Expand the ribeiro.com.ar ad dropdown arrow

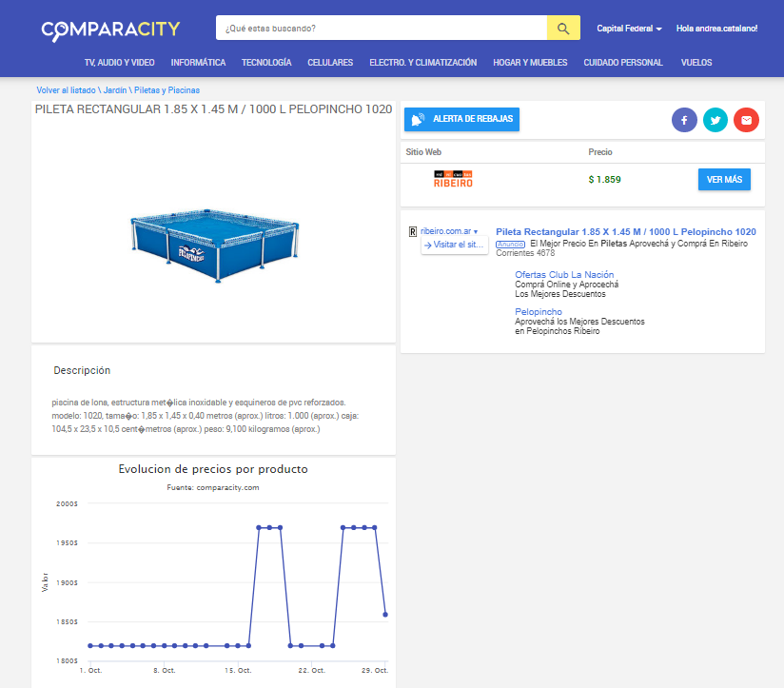(476, 231)
